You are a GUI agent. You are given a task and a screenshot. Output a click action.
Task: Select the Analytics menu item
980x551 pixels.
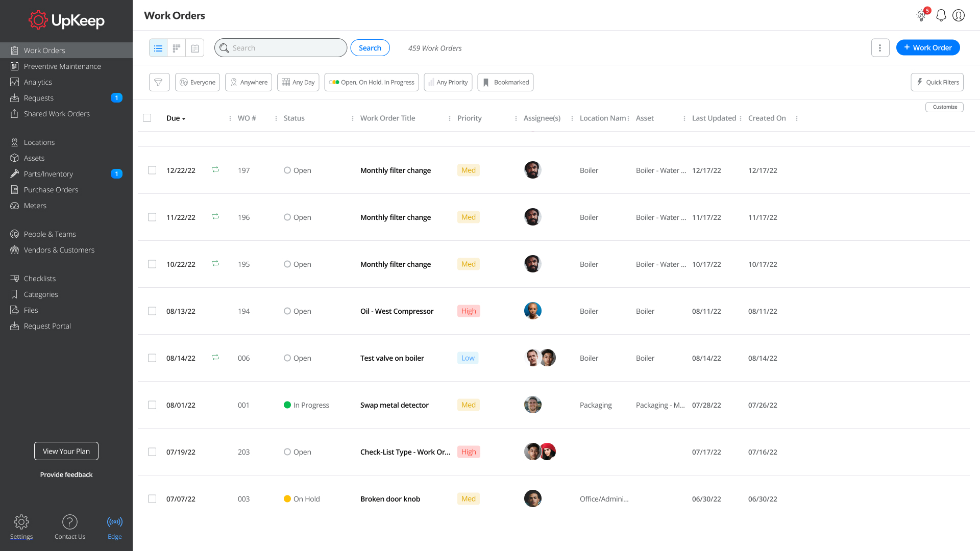pyautogui.click(x=38, y=82)
